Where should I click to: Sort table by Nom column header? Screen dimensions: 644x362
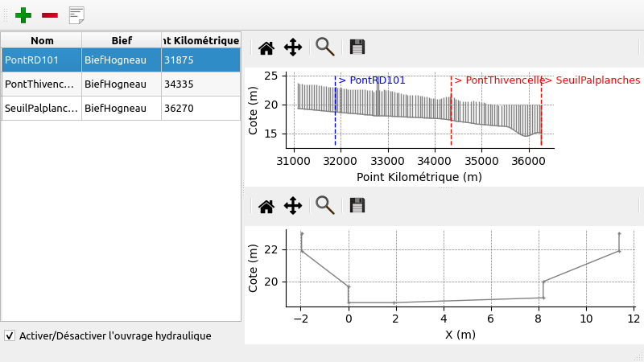pyautogui.click(x=42, y=40)
